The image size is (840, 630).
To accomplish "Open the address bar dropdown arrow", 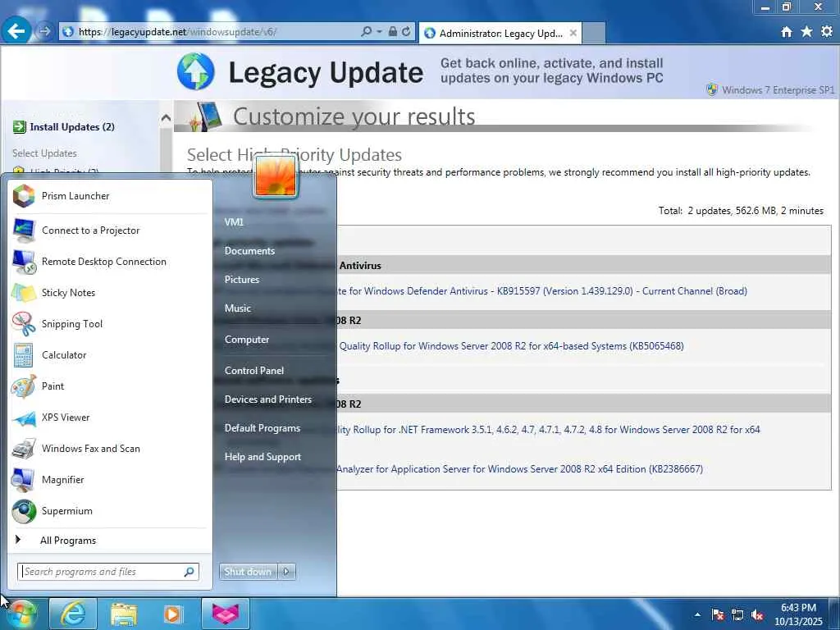I will (x=379, y=32).
